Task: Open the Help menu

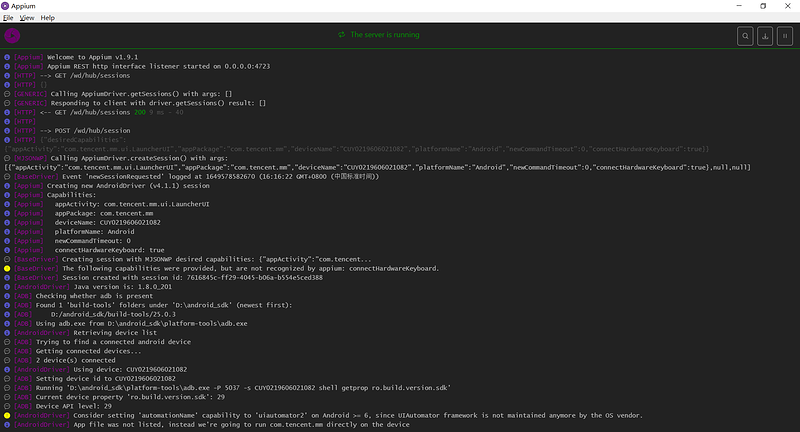Action: [47, 18]
